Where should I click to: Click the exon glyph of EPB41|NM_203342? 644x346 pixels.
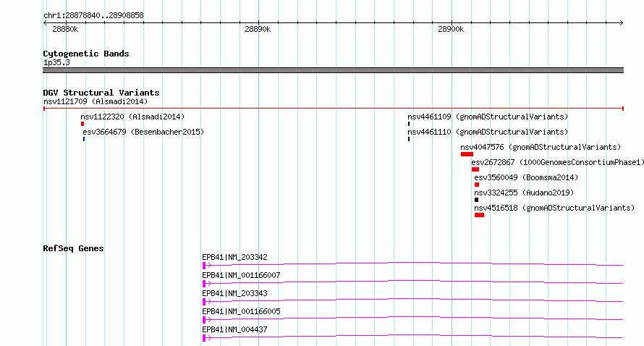coord(204,266)
